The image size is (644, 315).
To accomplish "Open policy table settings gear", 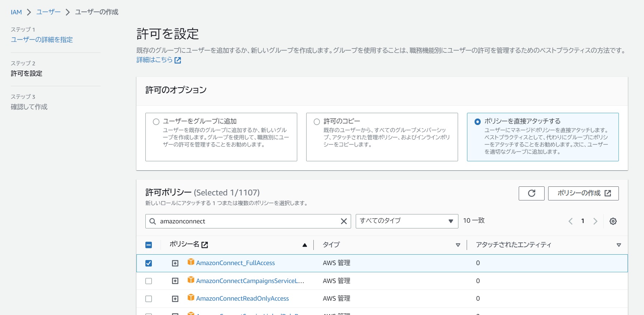I will [613, 221].
